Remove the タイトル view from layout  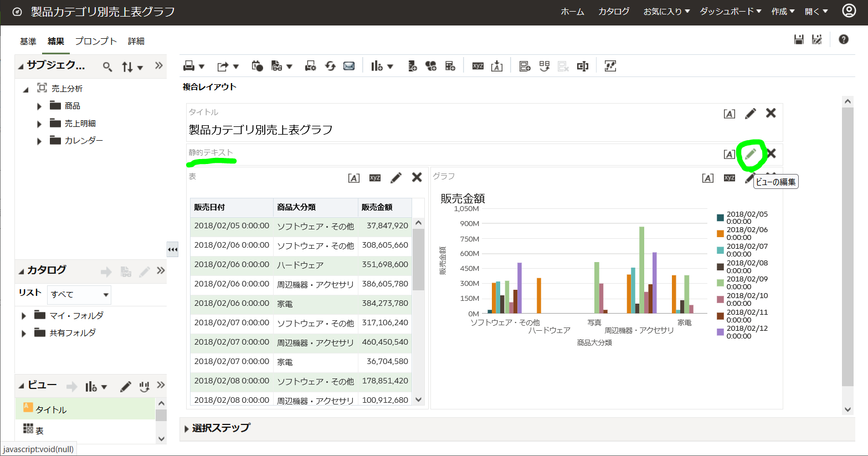click(x=771, y=113)
